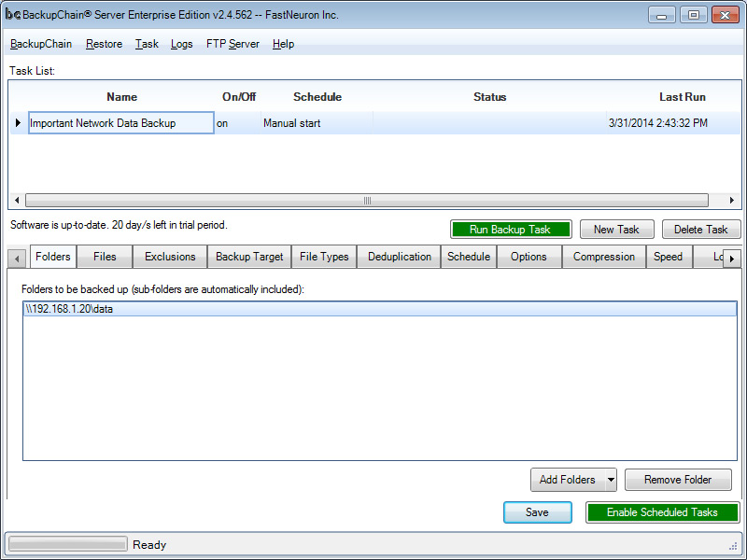Select the \\192.168.1.20\data folder entry

[x=380, y=309]
